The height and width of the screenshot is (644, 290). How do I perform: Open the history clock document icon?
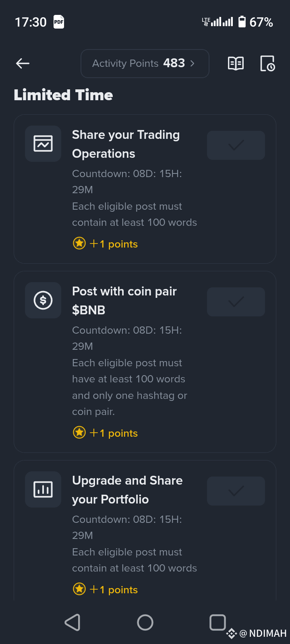(267, 64)
